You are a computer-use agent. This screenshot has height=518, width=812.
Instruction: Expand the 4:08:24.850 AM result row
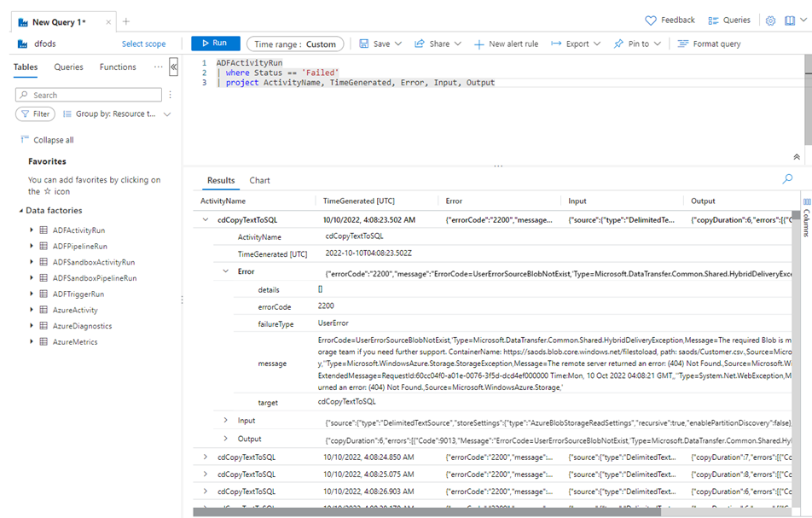[x=206, y=457]
